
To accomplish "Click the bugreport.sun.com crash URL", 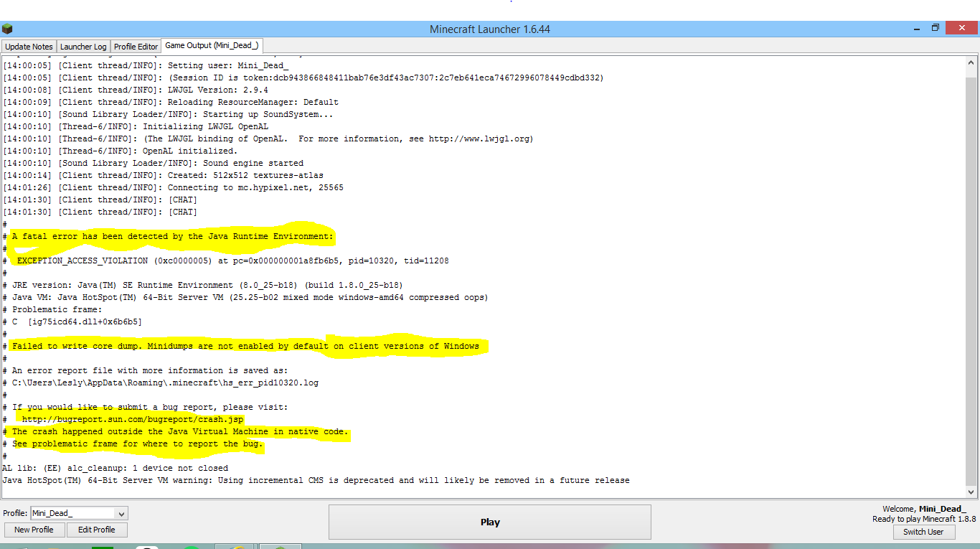I will coord(133,419).
